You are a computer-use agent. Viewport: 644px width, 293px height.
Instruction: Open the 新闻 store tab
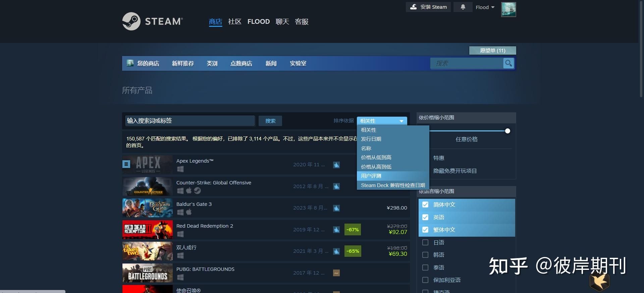[271, 63]
